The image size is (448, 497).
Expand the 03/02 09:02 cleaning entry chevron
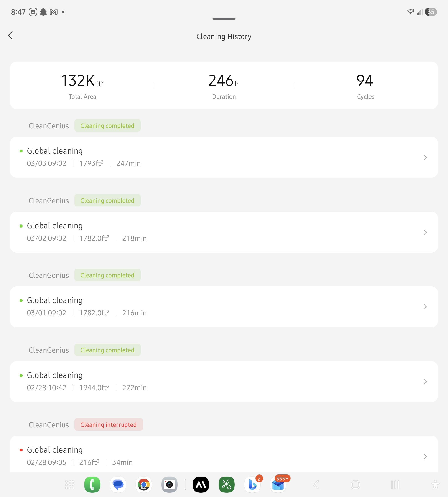425,232
